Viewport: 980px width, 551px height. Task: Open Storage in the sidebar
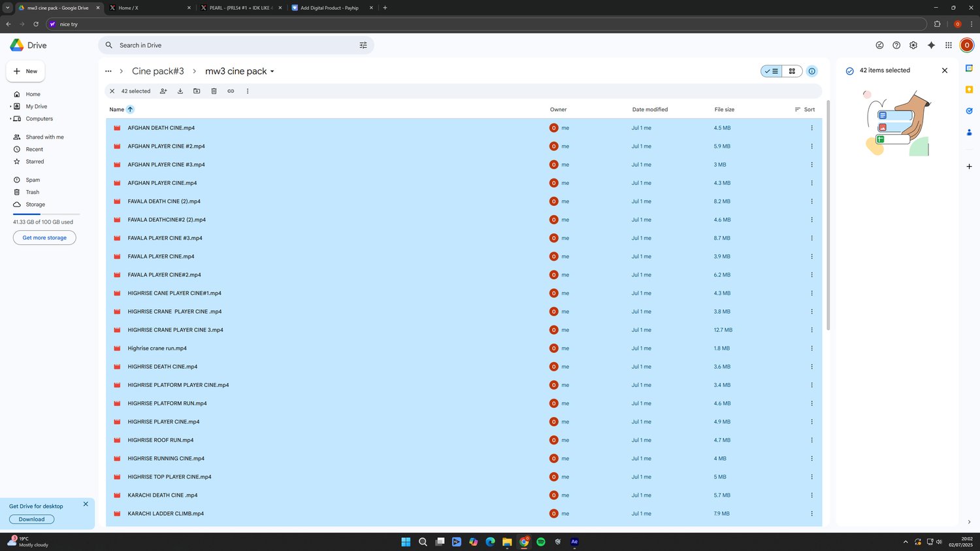click(x=35, y=205)
